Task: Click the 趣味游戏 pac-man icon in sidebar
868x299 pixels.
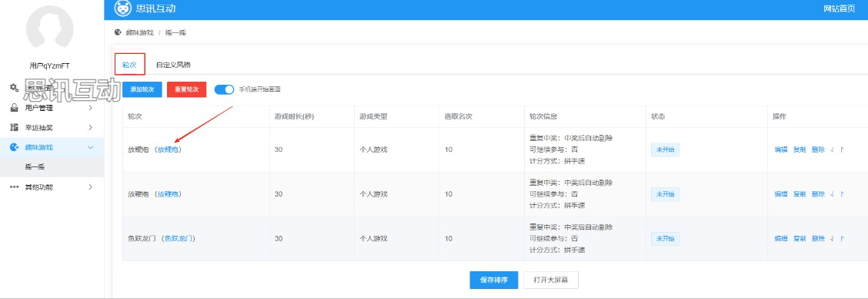Action: (15, 147)
